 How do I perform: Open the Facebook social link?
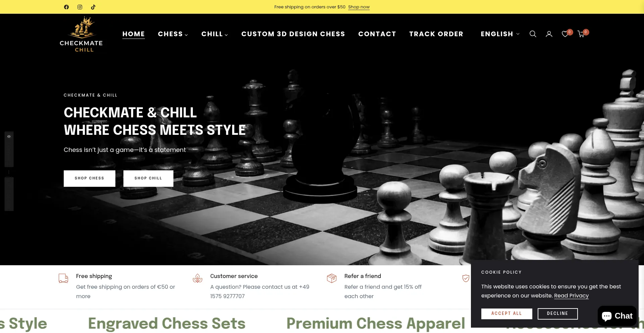66,7
